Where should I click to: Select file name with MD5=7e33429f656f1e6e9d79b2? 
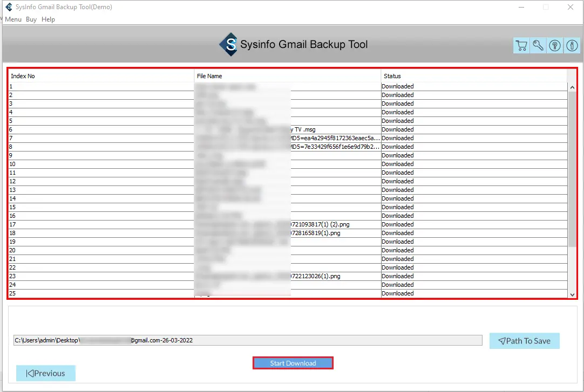288,147
